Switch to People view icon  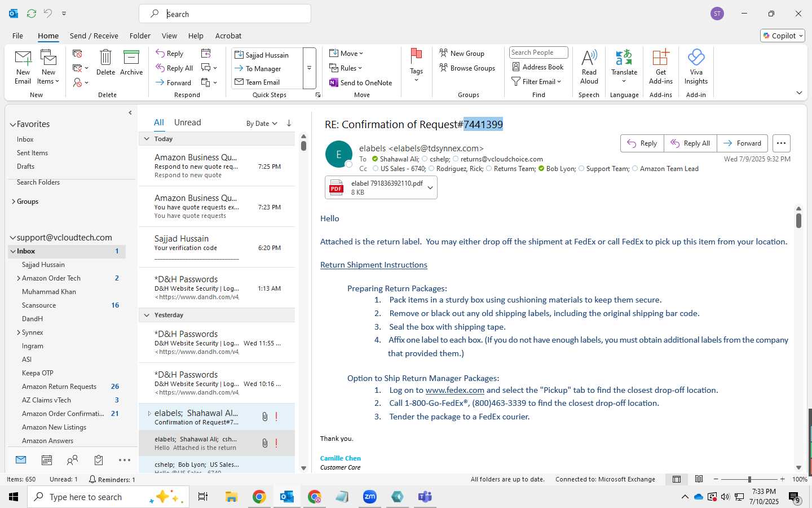click(x=73, y=460)
